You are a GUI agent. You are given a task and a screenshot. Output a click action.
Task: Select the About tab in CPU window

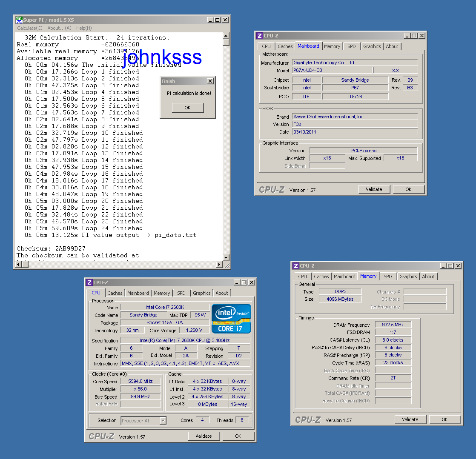coord(221,293)
